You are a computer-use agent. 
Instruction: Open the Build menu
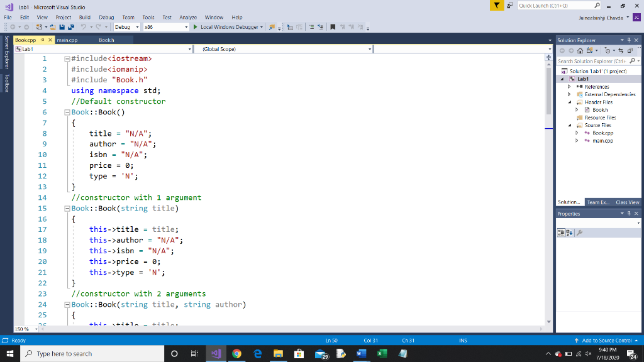pos(85,17)
